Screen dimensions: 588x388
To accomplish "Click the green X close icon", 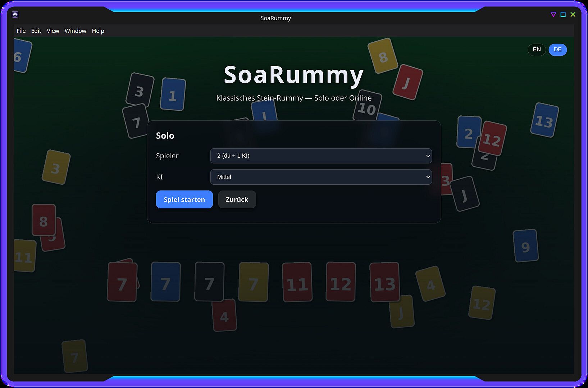I will pyautogui.click(x=573, y=14).
